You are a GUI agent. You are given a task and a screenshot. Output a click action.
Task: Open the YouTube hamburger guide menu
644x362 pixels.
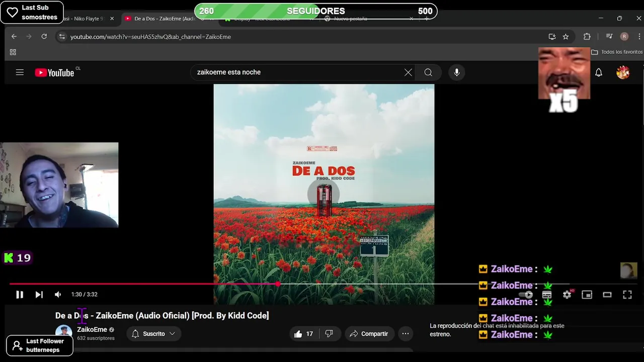(x=20, y=72)
